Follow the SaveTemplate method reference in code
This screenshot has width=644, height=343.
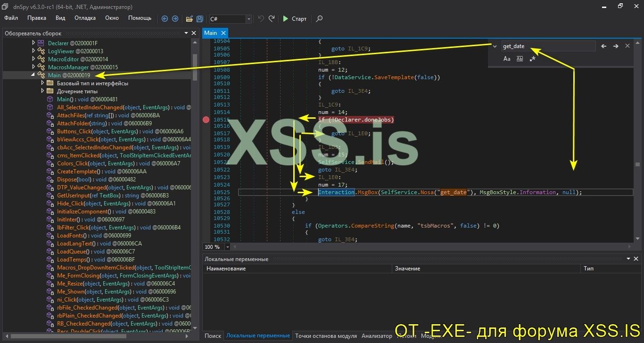coord(394,77)
